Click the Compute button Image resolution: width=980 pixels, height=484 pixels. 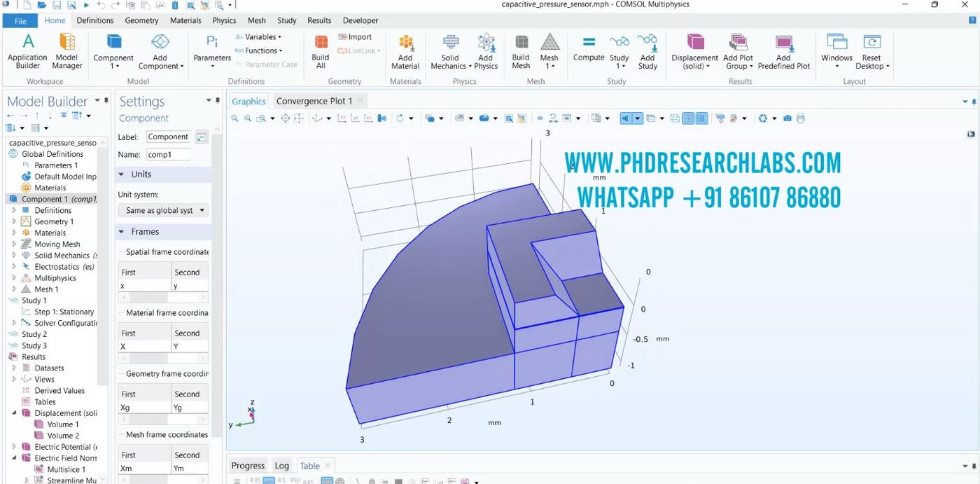point(589,48)
